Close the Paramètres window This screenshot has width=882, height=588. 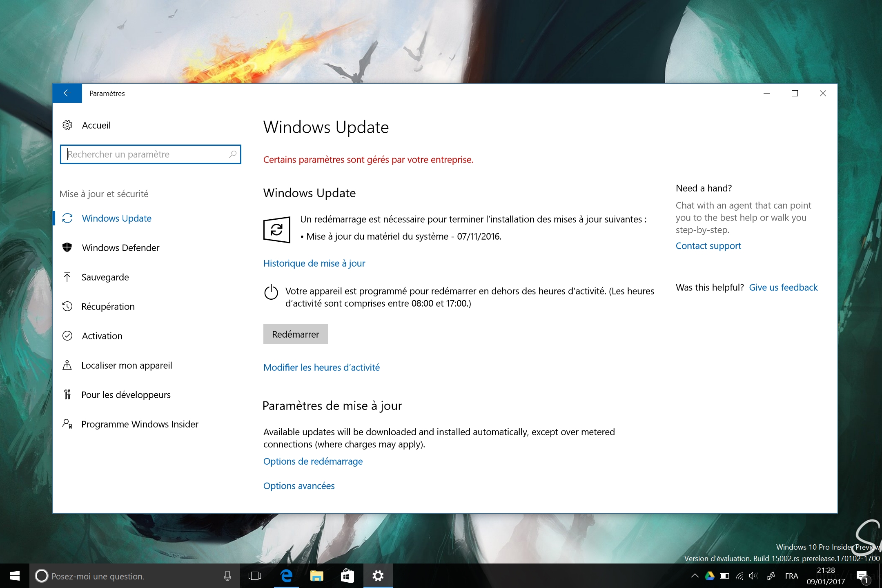tap(823, 94)
